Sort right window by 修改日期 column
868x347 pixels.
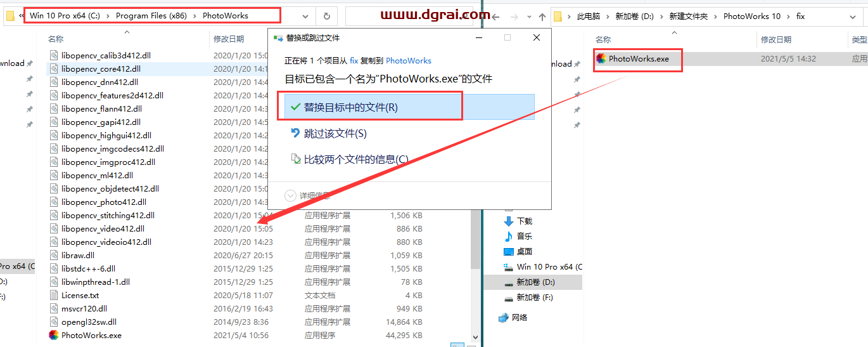click(x=775, y=39)
